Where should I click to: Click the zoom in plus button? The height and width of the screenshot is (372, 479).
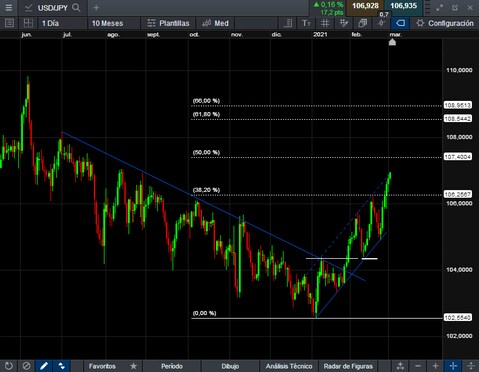[435, 366]
